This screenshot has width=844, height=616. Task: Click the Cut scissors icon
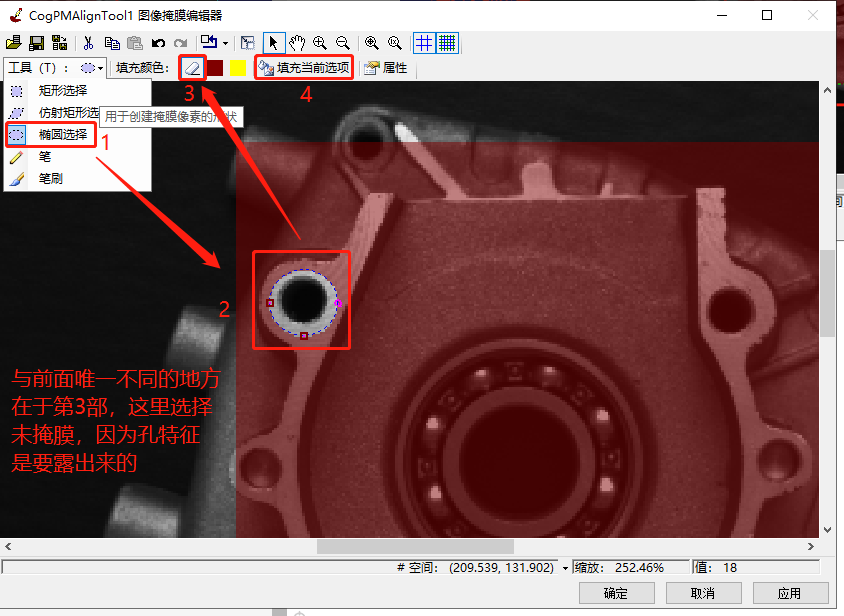[x=87, y=42]
